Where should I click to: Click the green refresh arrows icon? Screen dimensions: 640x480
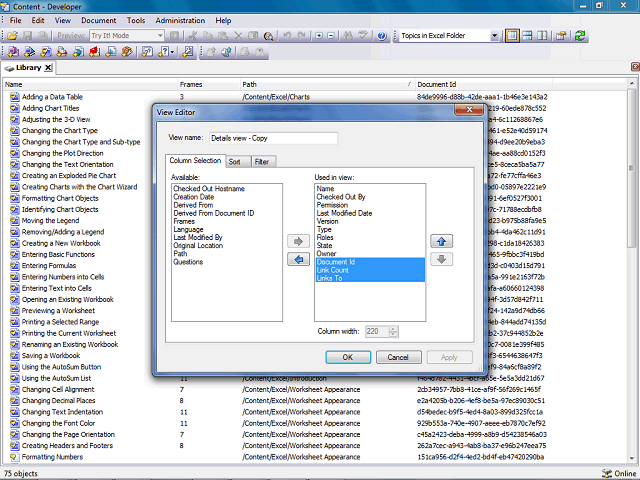coord(580,36)
